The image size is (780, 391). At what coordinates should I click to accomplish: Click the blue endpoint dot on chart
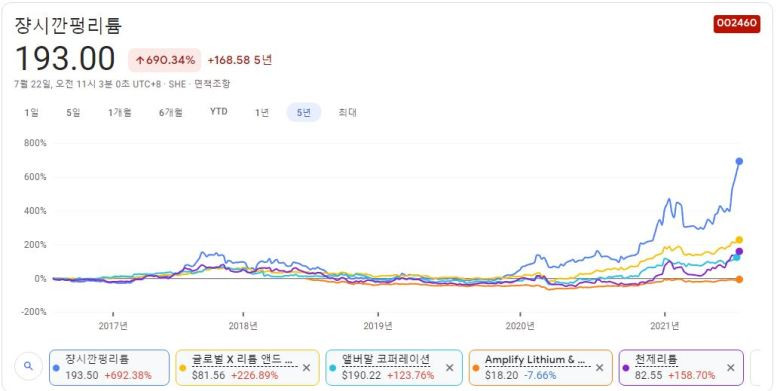coord(739,161)
